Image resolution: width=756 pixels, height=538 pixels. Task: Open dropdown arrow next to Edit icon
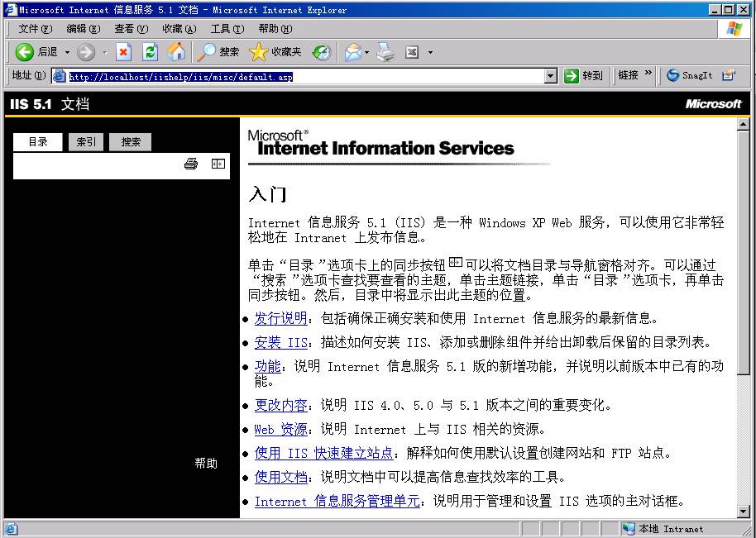pos(430,52)
